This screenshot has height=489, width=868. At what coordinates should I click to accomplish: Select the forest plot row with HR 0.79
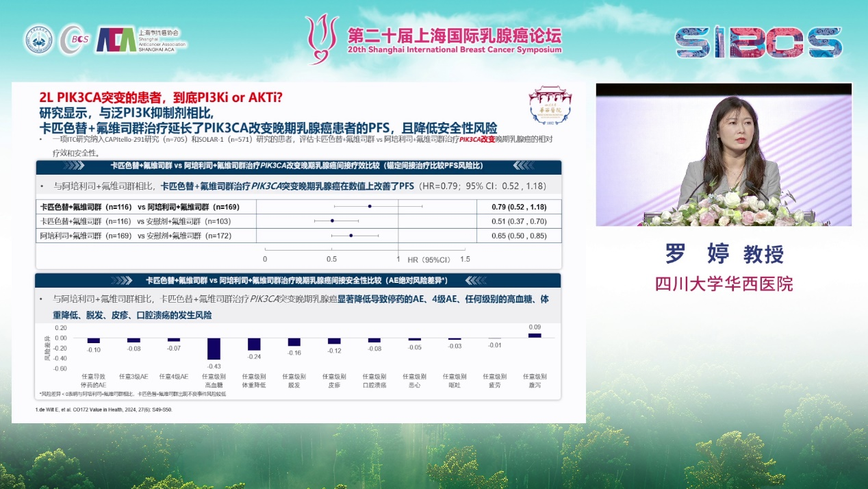pos(298,206)
